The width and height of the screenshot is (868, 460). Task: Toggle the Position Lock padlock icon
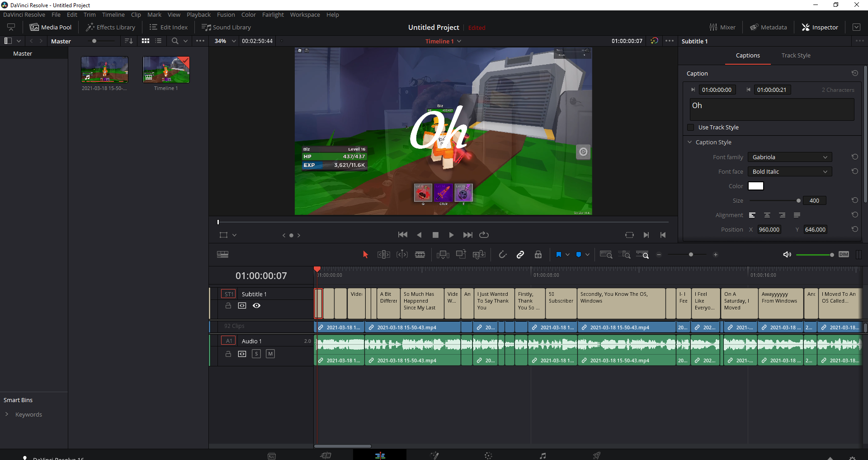(x=538, y=255)
